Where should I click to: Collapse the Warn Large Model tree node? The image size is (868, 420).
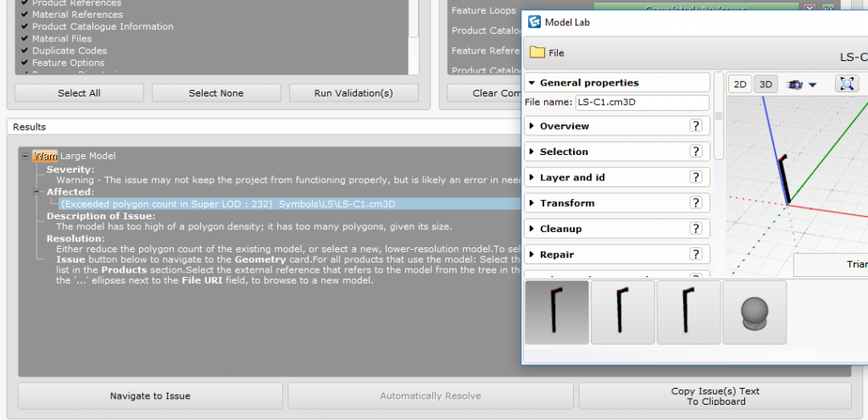[x=25, y=157]
